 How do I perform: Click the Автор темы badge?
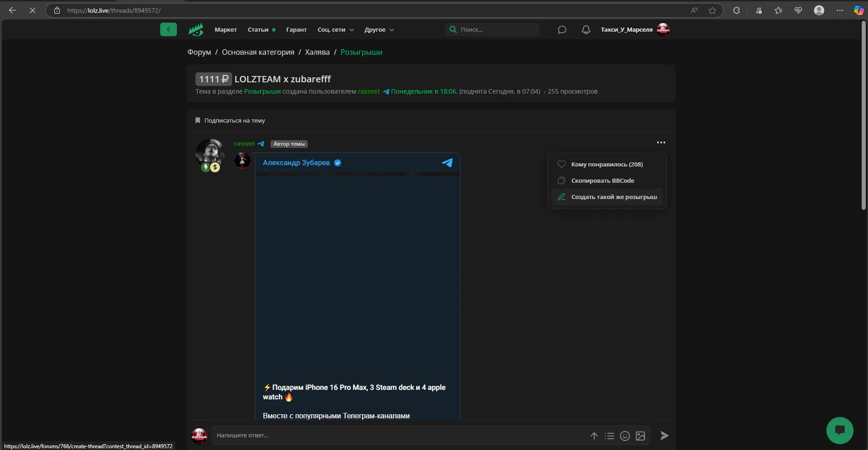pyautogui.click(x=289, y=144)
